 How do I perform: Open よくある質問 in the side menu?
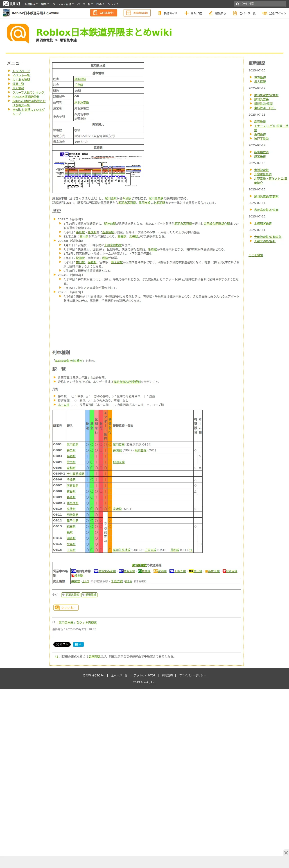pyautogui.click(x=21, y=80)
